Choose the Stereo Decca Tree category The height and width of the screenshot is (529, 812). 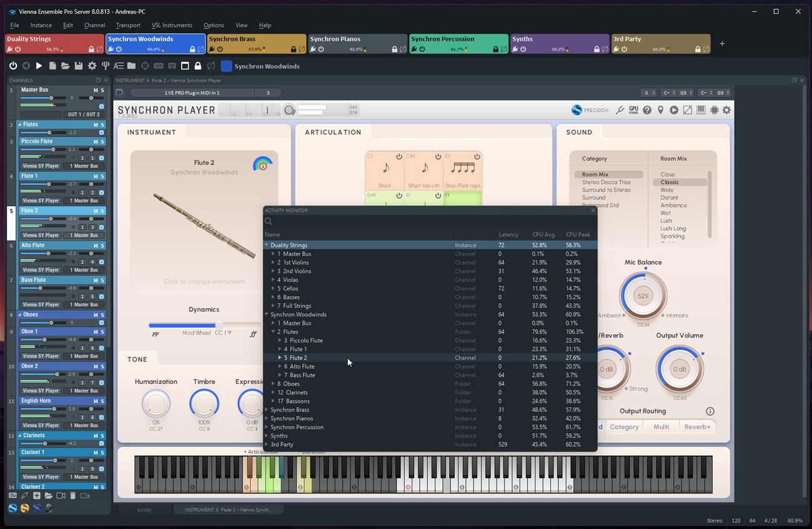pyautogui.click(x=606, y=182)
